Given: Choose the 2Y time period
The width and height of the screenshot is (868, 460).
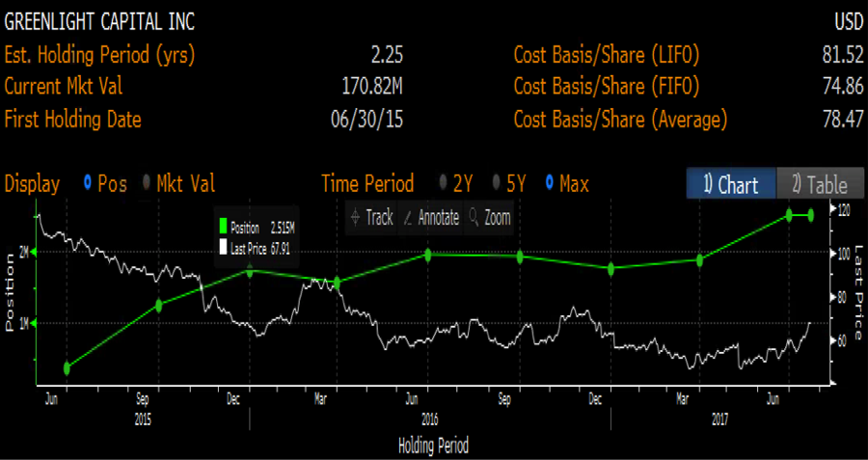Looking at the screenshot, I should (x=444, y=184).
